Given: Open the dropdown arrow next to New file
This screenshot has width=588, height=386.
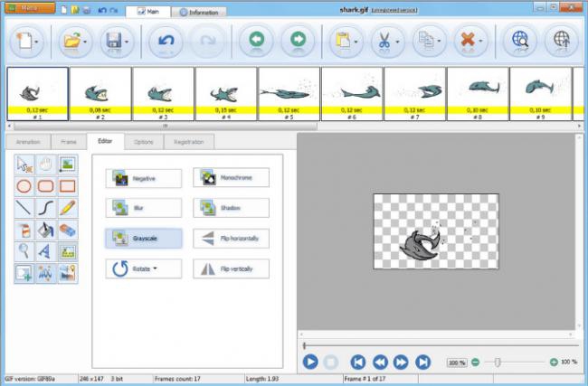Looking at the screenshot, I should [x=37, y=42].
